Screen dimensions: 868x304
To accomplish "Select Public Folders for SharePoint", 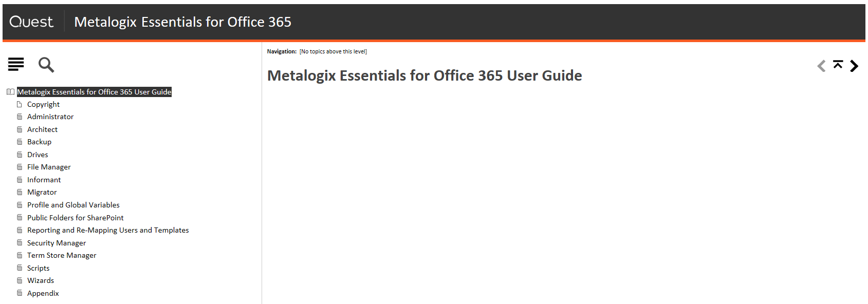I will click(75, 218).
